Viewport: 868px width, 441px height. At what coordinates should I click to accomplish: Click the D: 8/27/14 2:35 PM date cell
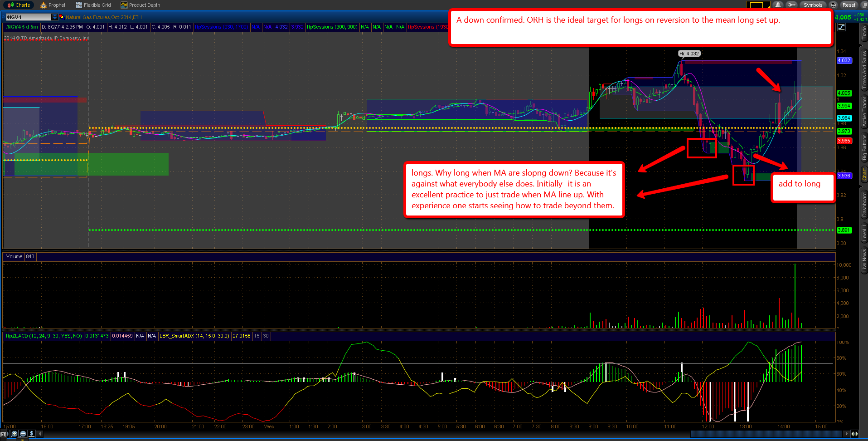click(x=62, y=27)
